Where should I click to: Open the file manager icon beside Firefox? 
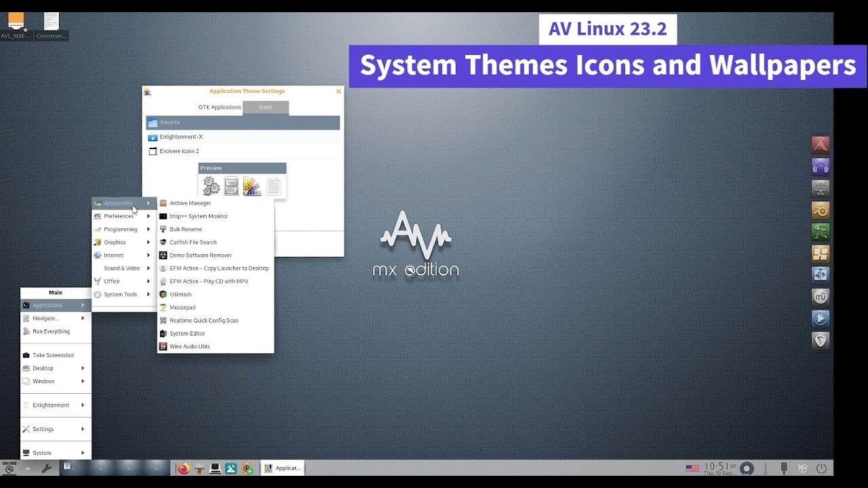199,468
